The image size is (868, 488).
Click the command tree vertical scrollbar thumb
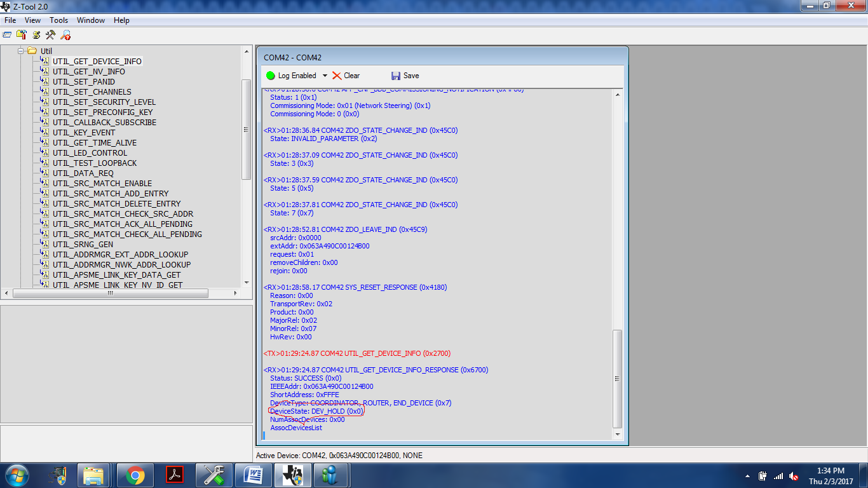click(247, 130)
